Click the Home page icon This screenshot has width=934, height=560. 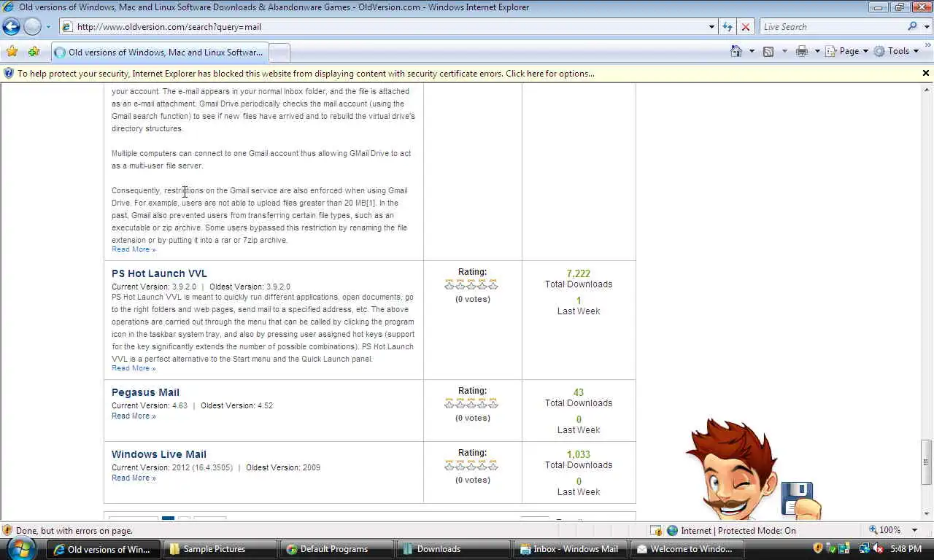(736, 51)
